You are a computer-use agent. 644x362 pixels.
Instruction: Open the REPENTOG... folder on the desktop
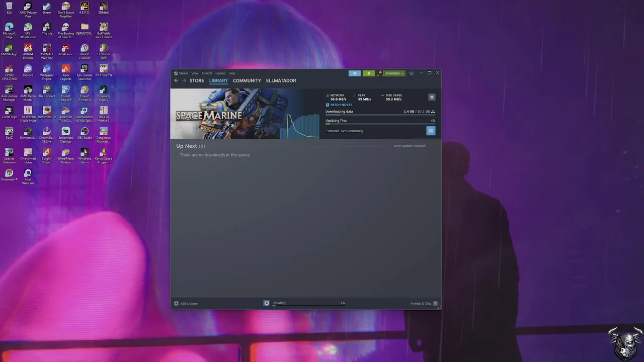(x=85, y=29)
